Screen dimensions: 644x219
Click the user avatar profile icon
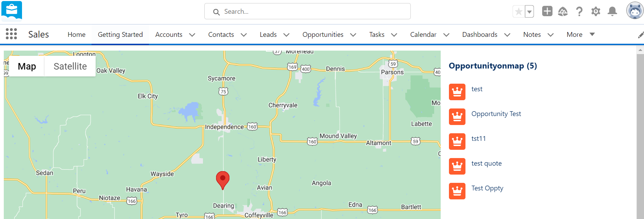click(x=635, y=10)
